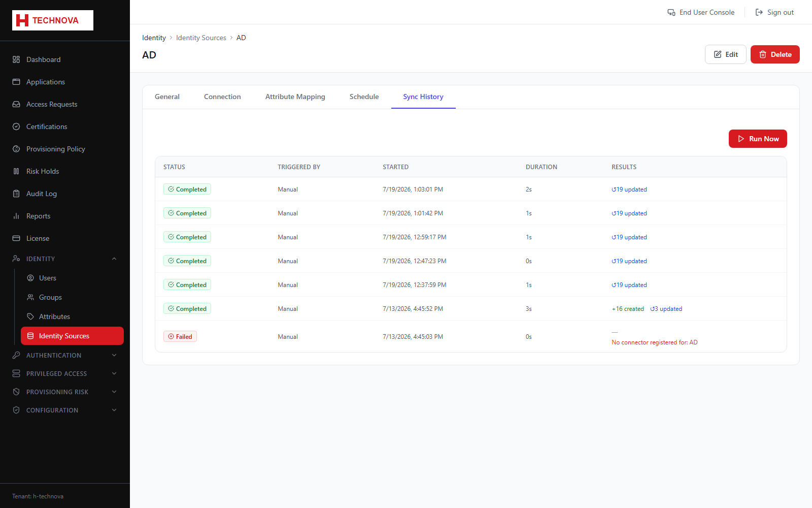Viewport: 812px width, 508px height.
Task: Click the 3s duration value
Action: pyautogui.click(x=529, y=309)
